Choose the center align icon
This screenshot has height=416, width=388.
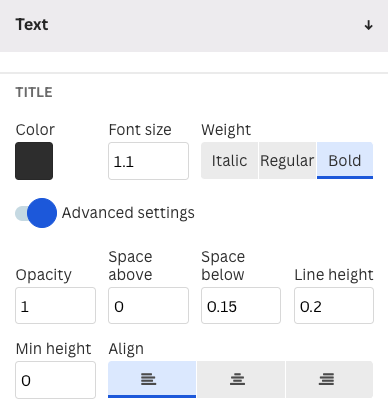point(241,380)
